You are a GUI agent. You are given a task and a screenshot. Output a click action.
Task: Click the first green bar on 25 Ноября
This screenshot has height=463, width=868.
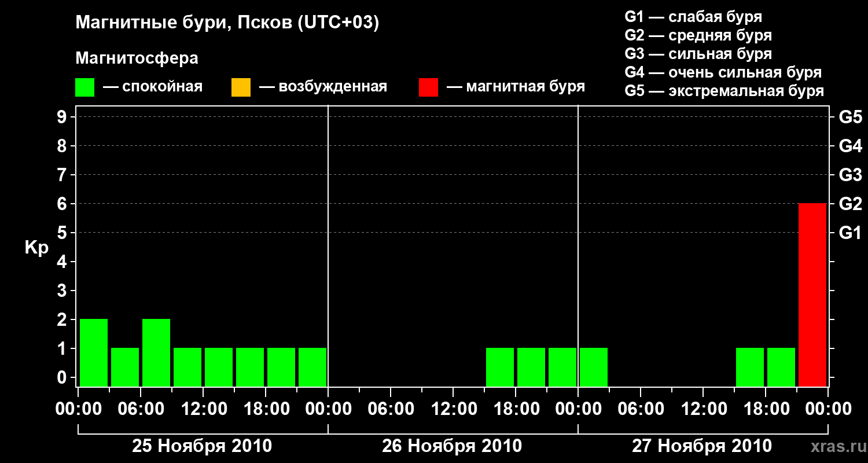tap(94, 352)
